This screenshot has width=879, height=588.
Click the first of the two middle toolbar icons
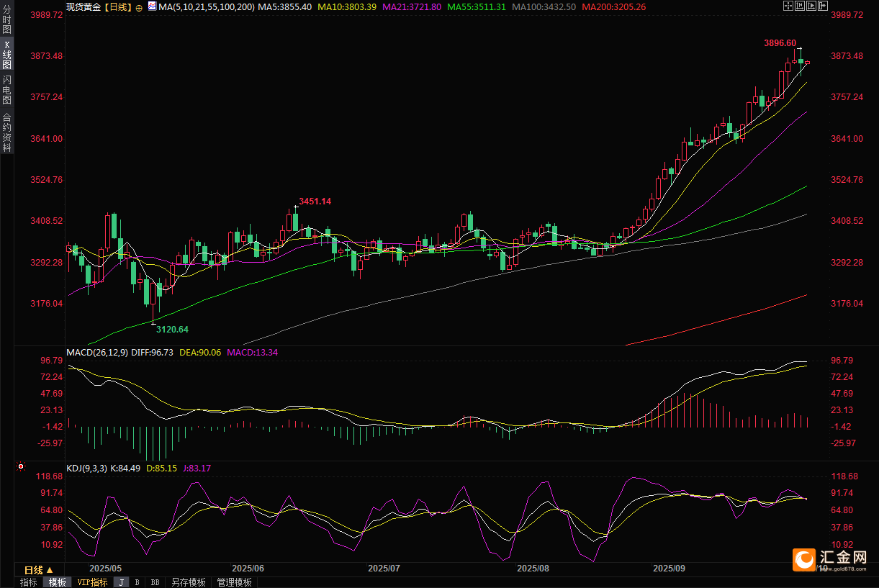pyautogui.click(x=800, y=6)
